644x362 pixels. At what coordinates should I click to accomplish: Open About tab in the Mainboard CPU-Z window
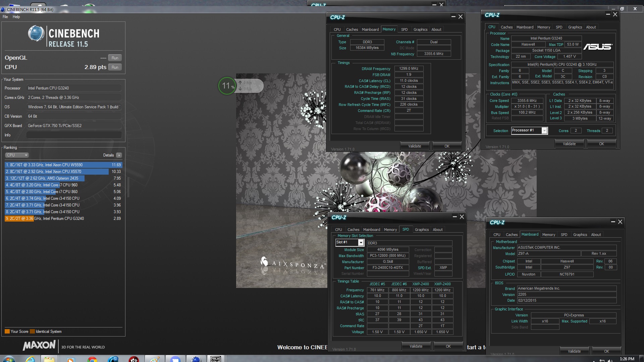(x=596, y=235)
